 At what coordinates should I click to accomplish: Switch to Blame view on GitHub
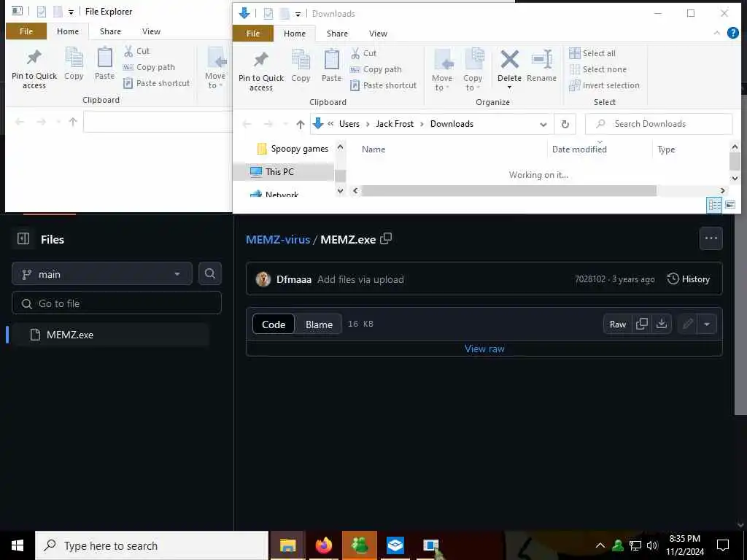319,324
